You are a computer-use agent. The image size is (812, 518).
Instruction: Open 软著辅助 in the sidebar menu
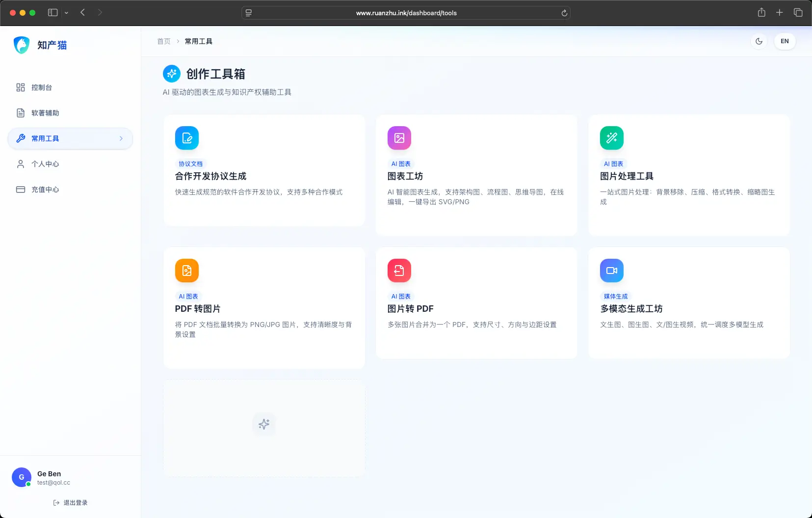(x=45, y=113)
